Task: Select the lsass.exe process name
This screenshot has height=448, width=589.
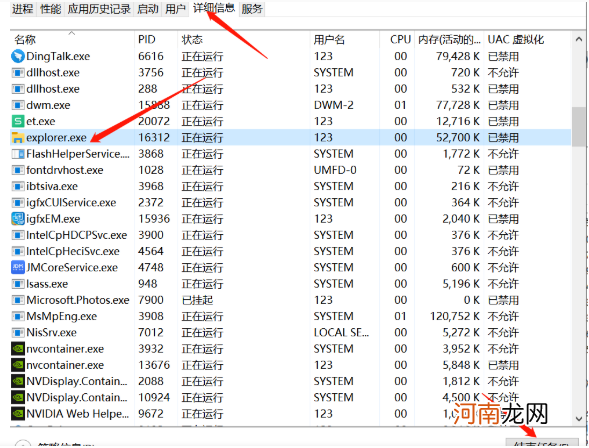Action: pos(47,284)
